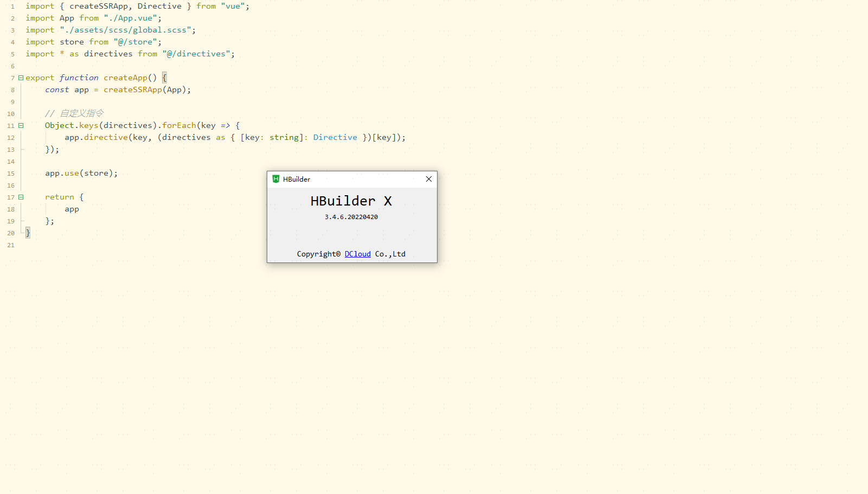This screenshot has height=494, width=868.
Task: Click the HBuilder X heading text
Action: click(x=351, y=201)
